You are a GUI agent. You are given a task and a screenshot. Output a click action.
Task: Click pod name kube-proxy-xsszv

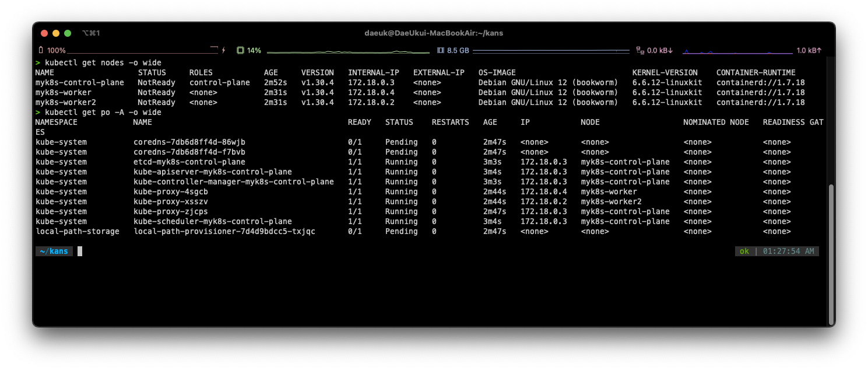pyautogui.click(x=171, y=201)
